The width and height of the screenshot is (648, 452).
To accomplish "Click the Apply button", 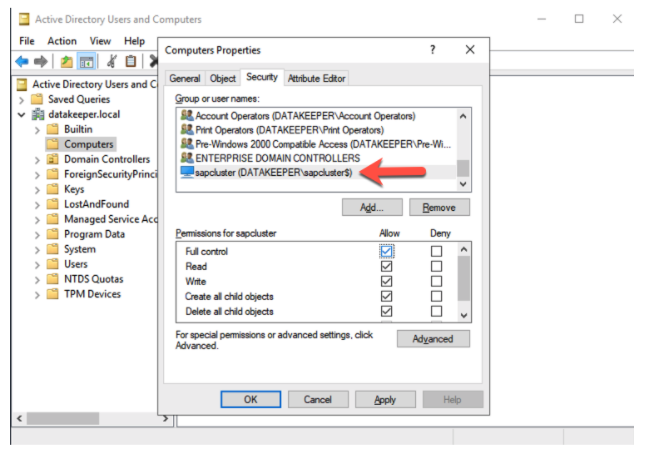I will tap(385, 399).
